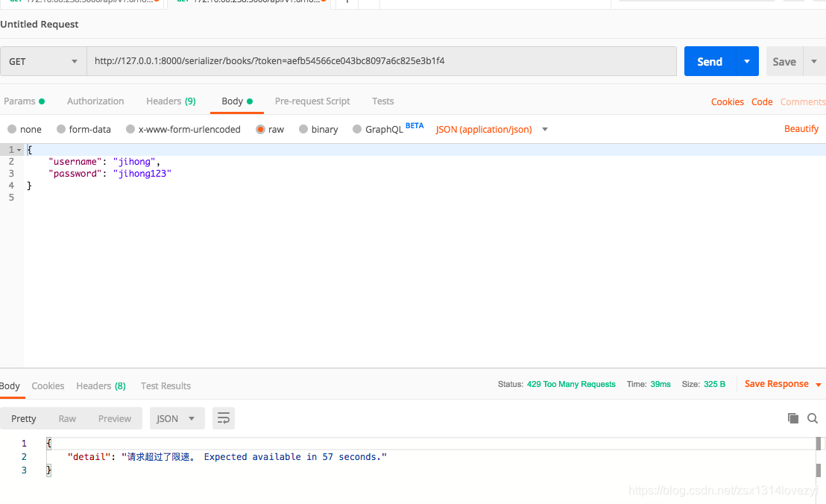Select the binary radio button
826x504 pixels.
click(303, 129)
